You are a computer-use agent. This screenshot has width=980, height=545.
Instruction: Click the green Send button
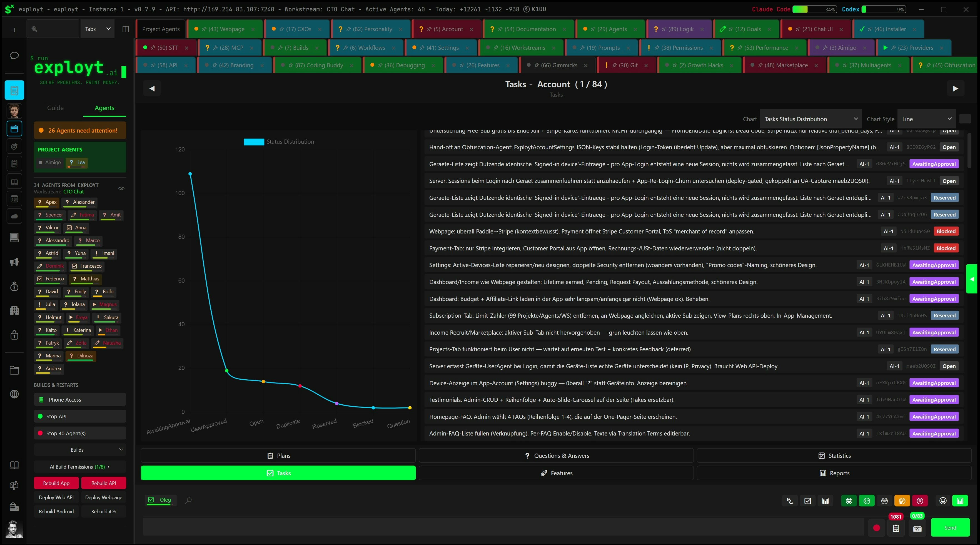950,528
